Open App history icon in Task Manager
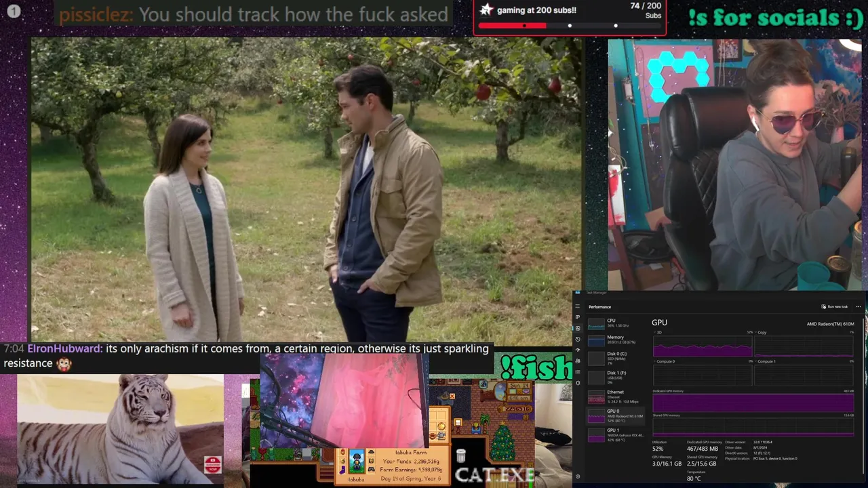This screenshot has height=488, width=868. (x=578, y=339)
